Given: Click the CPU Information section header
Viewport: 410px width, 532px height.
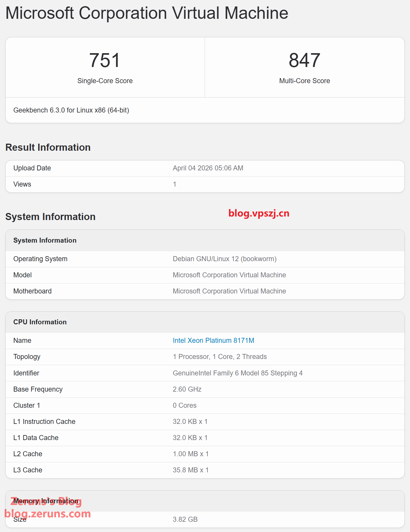Looking at the screenshot, I should (40, 322).
